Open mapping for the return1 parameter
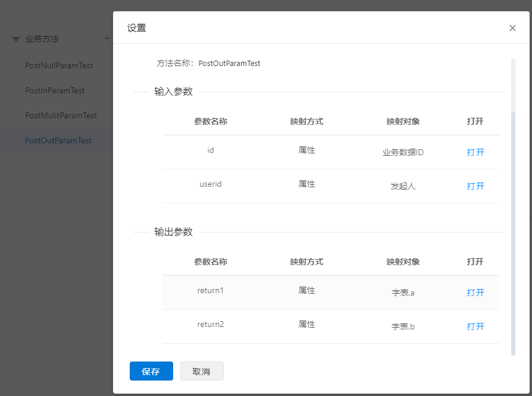 coord(475,293)
